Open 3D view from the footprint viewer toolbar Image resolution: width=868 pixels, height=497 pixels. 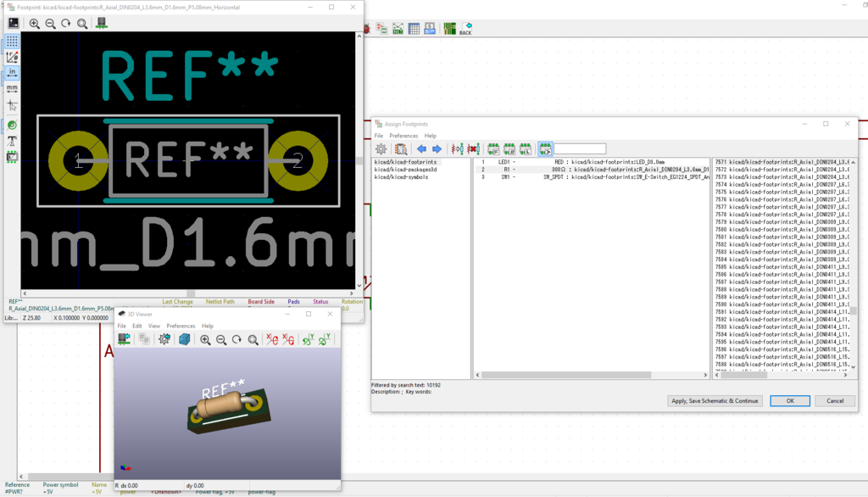point(102,23)
